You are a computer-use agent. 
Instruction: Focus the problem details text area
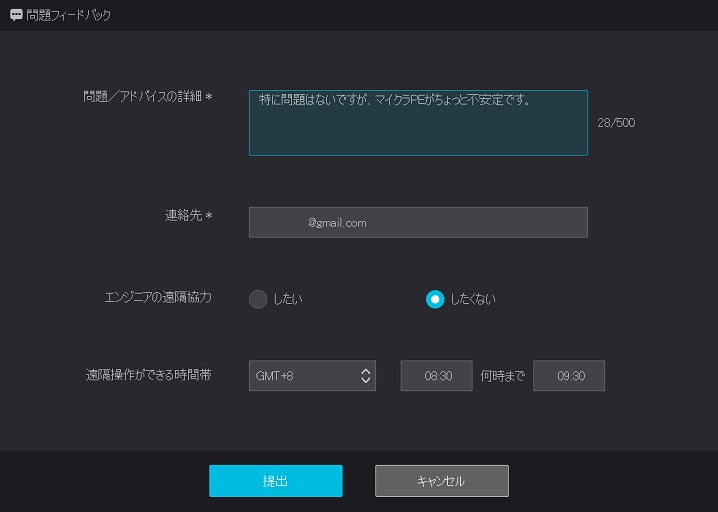coord(417,123)
